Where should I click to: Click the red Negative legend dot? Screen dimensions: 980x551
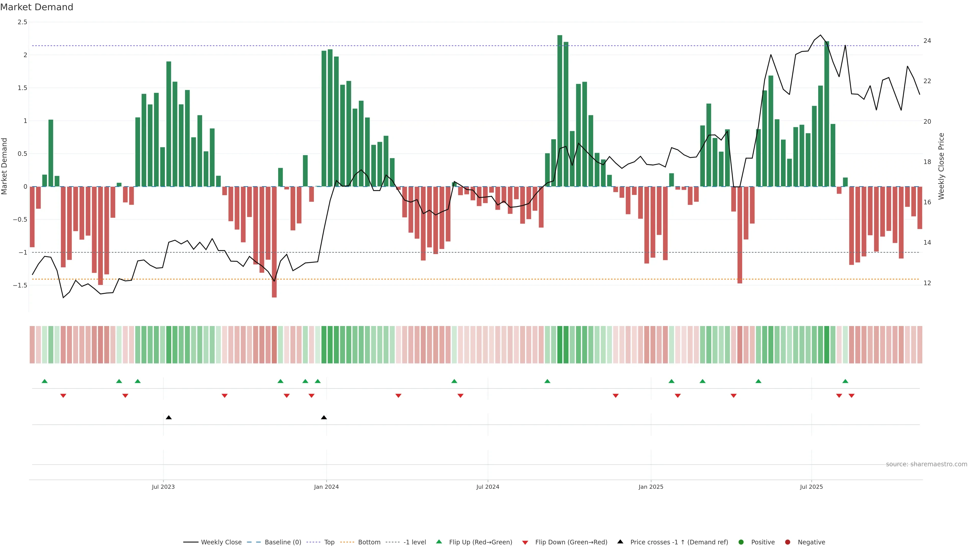(788, 542)
